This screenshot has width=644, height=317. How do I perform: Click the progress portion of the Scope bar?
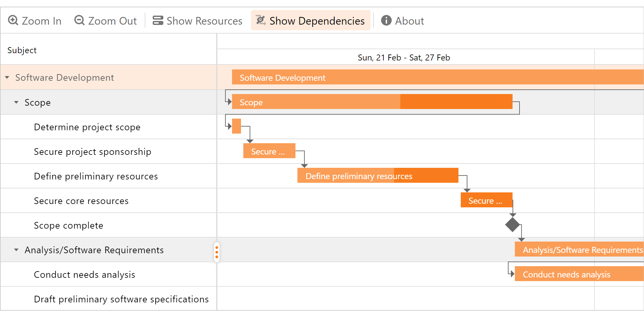point(315,102)
